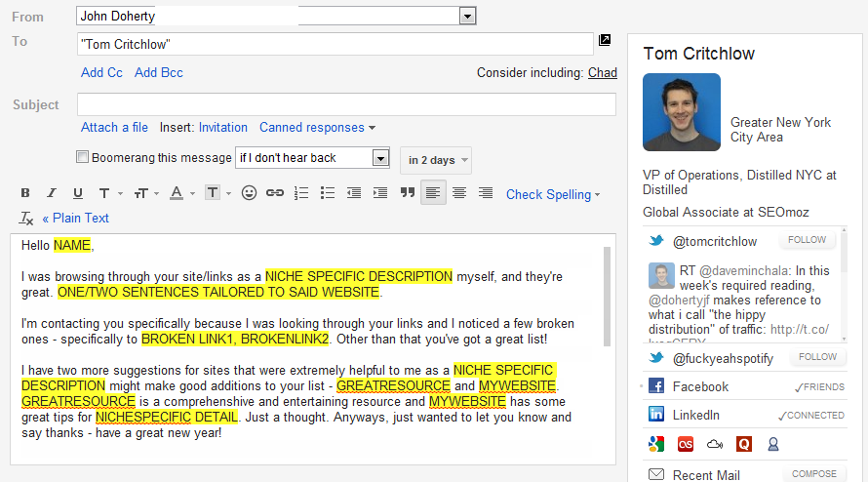The image size is (868, 482).
Task: Insert an emoticon
Action: pyautogui.click(x=249, y=193)
